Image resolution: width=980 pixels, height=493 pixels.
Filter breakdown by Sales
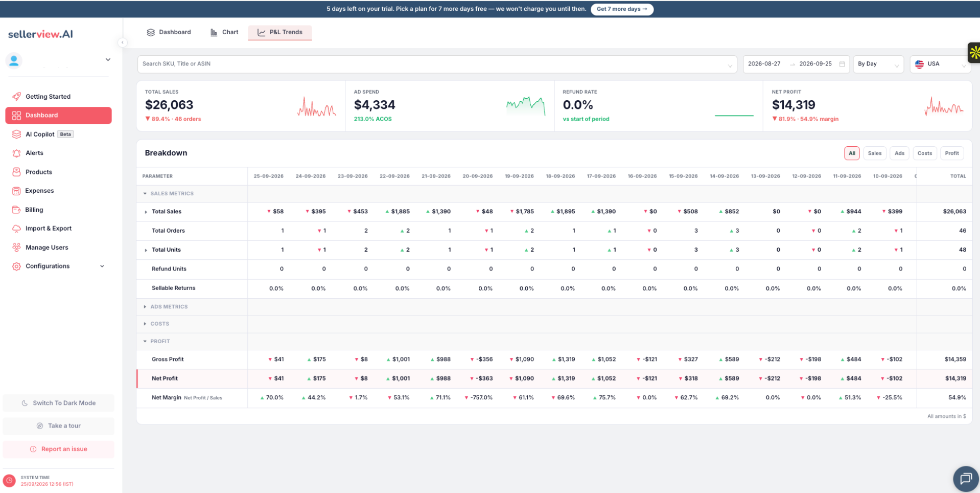[x=875, y=153]
